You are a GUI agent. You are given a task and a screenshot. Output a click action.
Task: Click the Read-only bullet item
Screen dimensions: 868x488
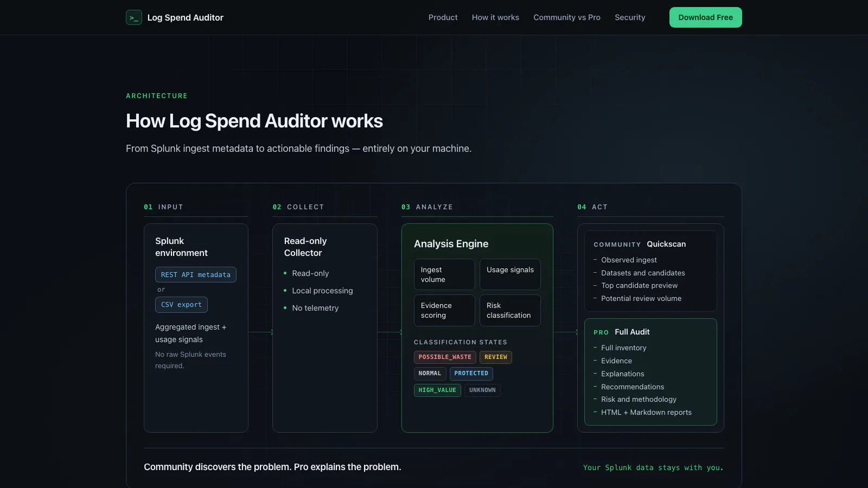(x=310, y=273)
